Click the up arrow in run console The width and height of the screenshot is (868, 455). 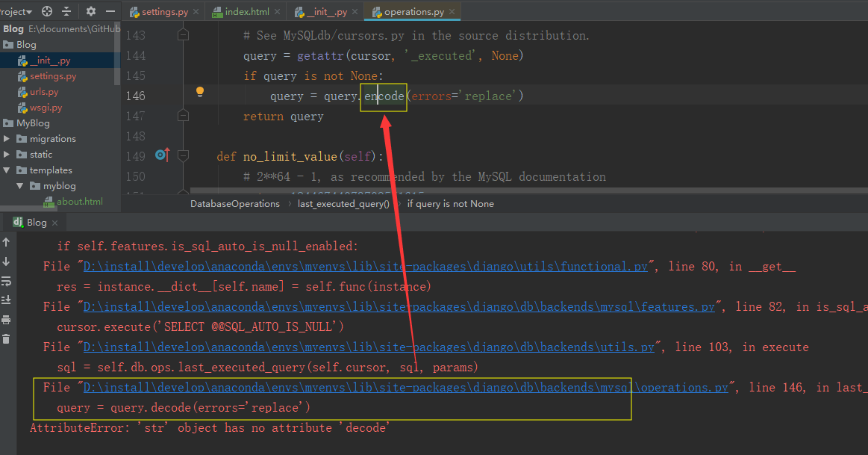pos(7,242)
